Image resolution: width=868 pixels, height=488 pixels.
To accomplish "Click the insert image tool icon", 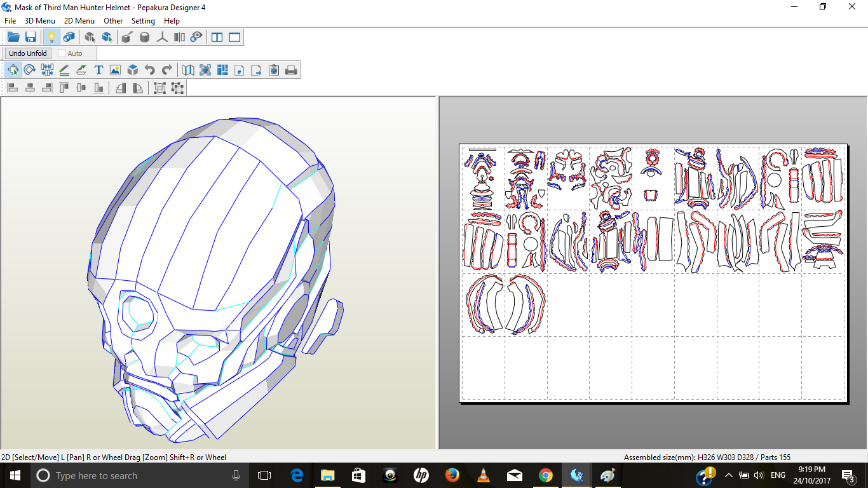I will click(115, 70).
